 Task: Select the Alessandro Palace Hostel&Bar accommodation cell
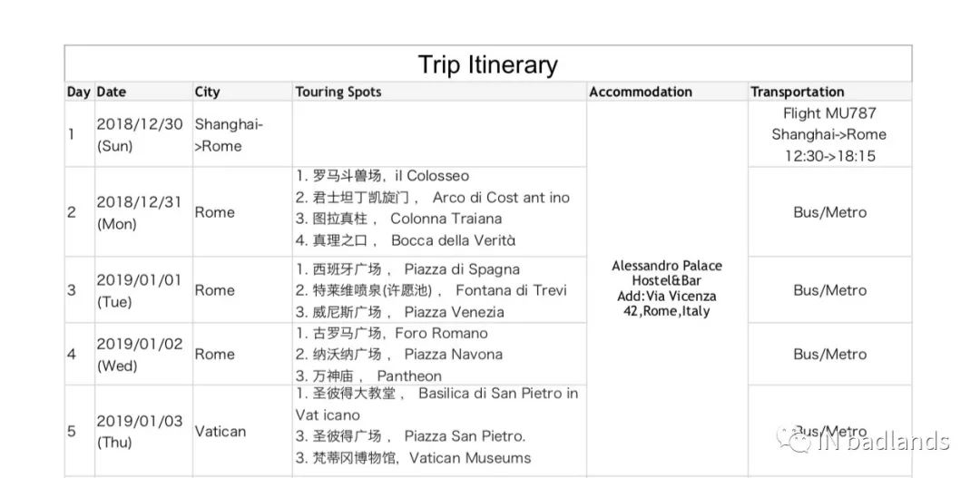(667, 288)
